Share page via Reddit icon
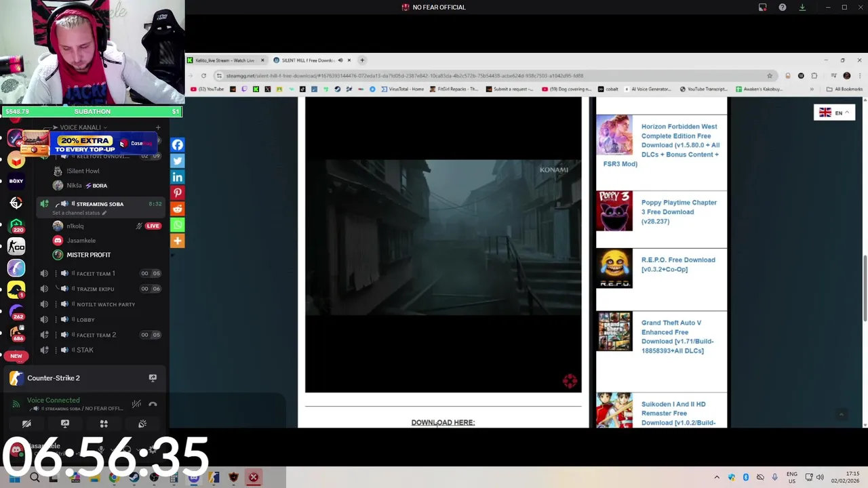Image resolution: width=868 pixels, height=488 pixels. pyautogui.click(x=177, y=209)
